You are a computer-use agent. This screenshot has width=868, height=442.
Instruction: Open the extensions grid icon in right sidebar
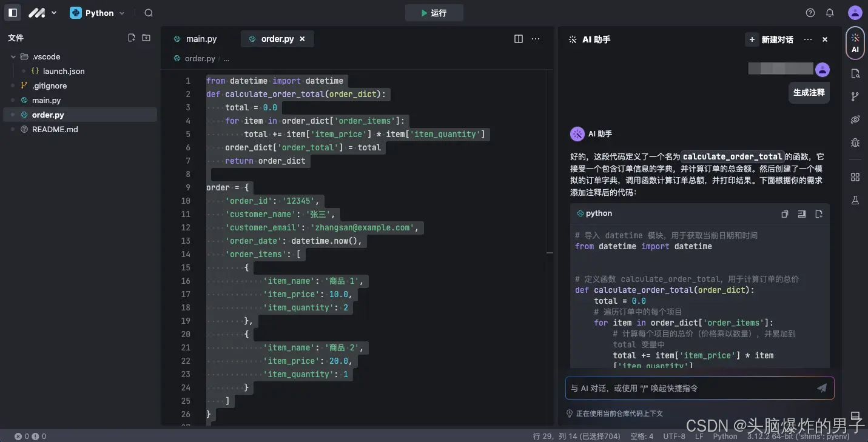coord(855,176)
